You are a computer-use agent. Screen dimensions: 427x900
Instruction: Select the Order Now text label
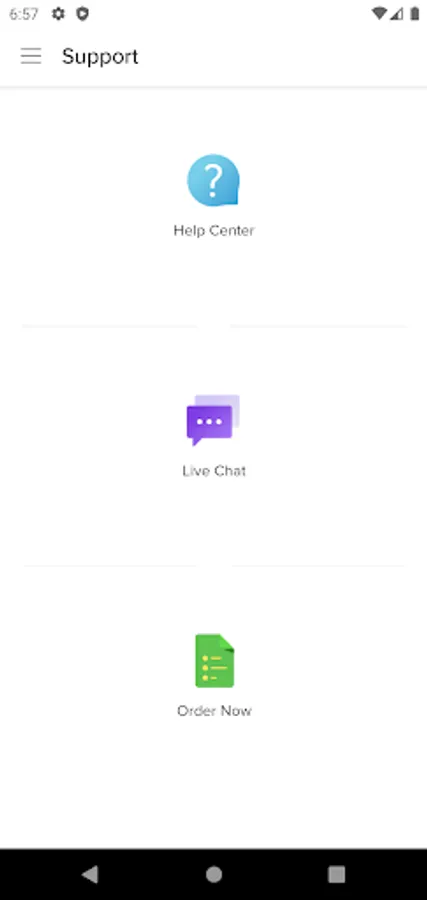[214, 711]
